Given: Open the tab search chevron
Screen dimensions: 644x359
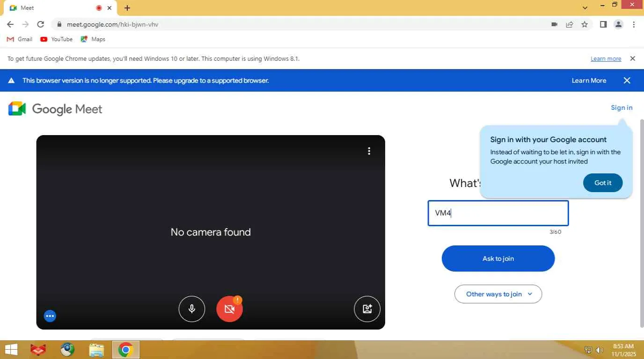Looking at the screenshot, I should point(585,8).
